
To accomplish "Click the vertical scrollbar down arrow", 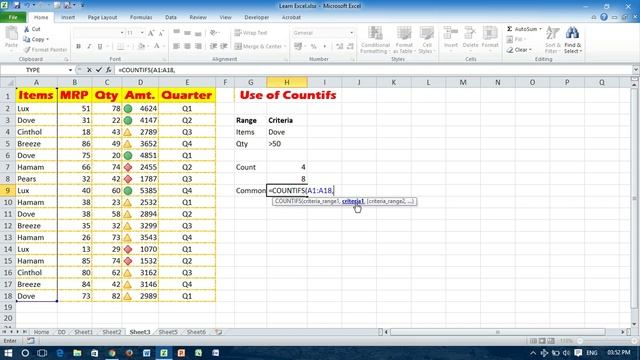I will pyautogui.click(x=634, y=324).
